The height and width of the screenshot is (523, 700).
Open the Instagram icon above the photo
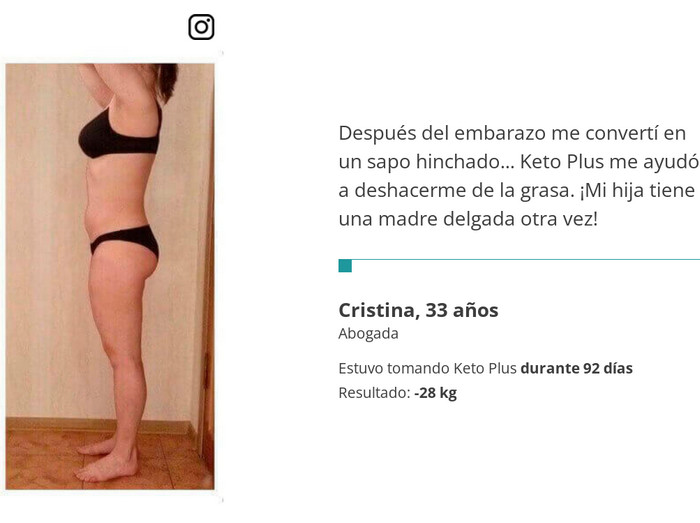coord(201,27)
